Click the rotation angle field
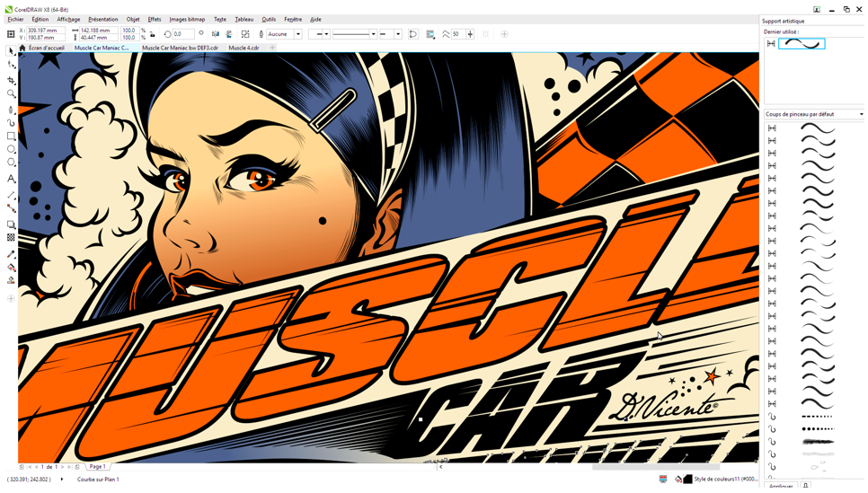Screen dimensions: 868x493 (x=182, y=34)
